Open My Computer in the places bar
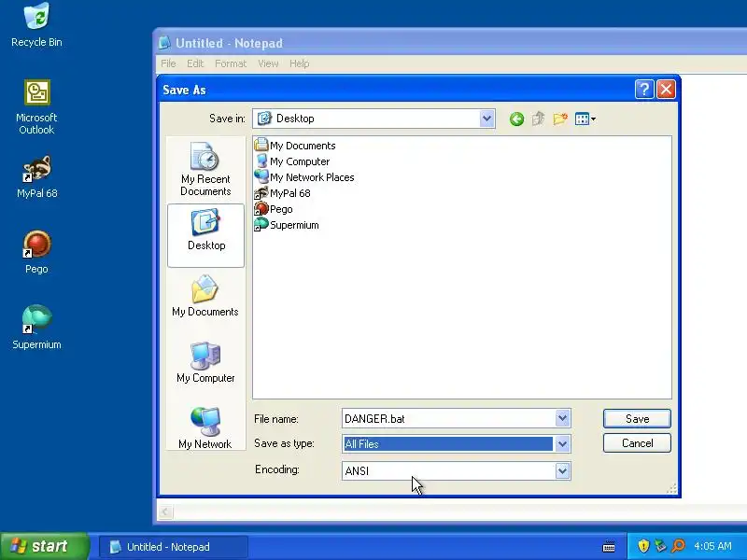Screen dimensions: 747x560 click(205, 363)
